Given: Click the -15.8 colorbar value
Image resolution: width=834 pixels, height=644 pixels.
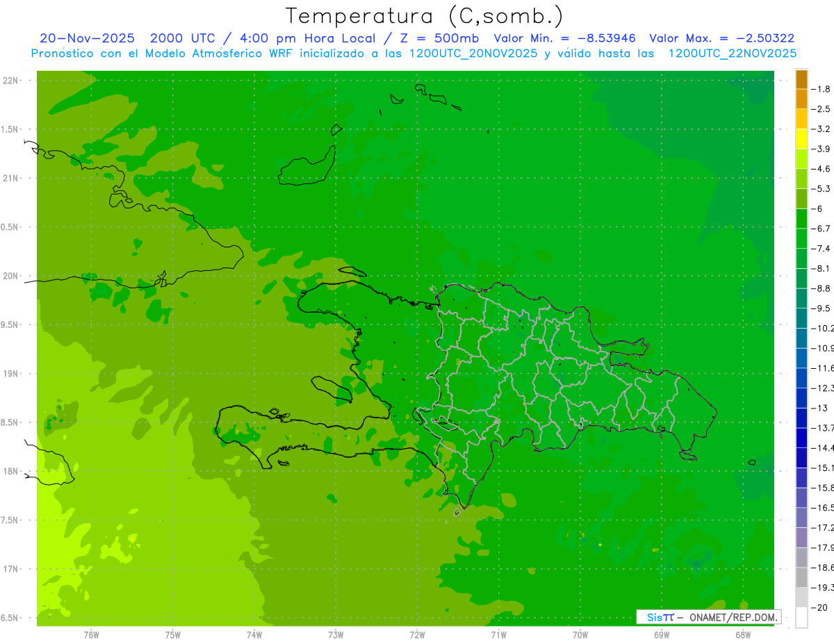Looking at the screenshot, I should (824, 488).
